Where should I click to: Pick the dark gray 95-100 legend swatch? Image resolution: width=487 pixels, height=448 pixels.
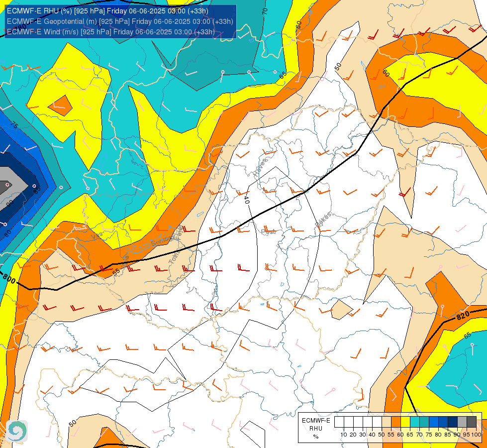point(472,422)
